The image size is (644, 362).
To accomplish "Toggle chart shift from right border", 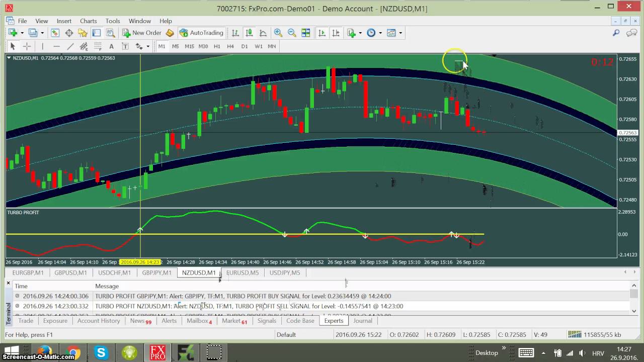I will (x=336, y=33).
